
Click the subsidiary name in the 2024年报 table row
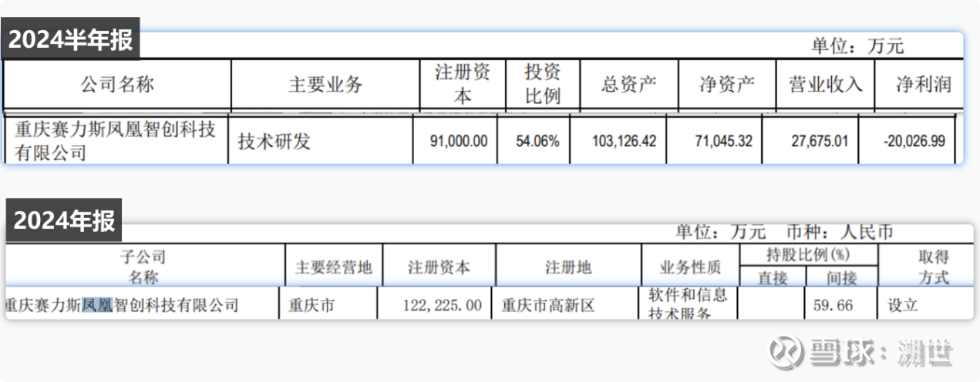click(x=122, y=306)
